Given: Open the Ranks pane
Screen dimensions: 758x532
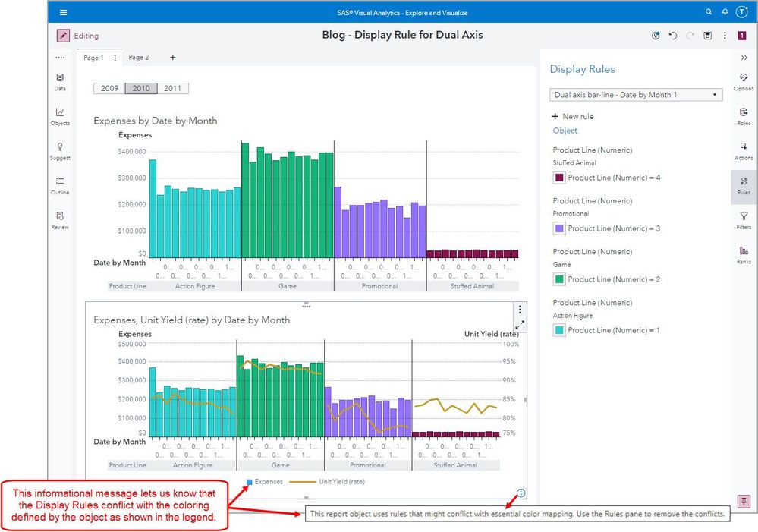Looking at the screenshot, I should click(x=744, y=255).
